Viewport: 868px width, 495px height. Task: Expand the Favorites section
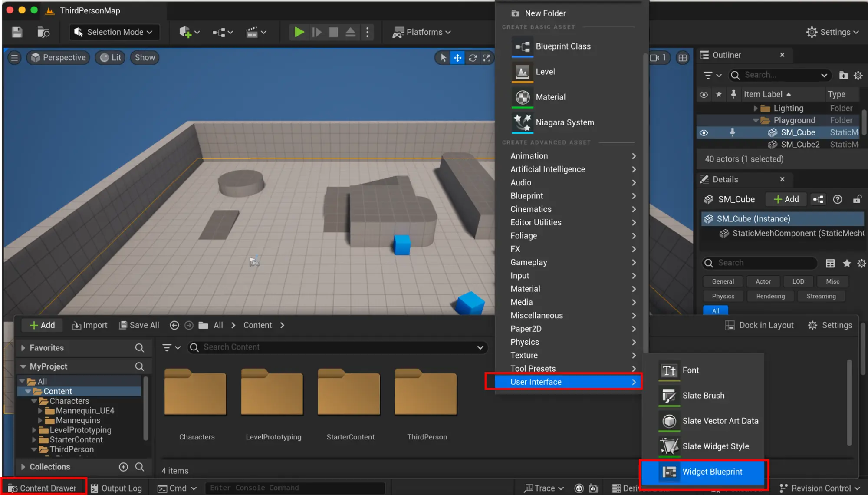(x=23, y=348)
